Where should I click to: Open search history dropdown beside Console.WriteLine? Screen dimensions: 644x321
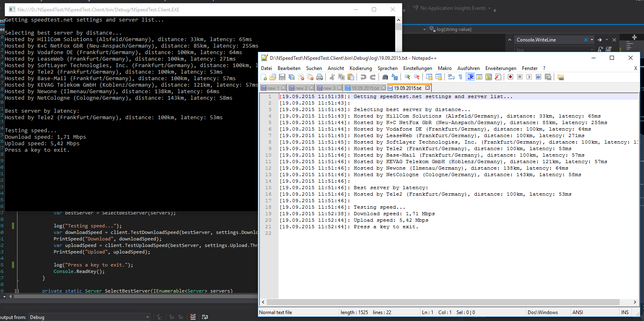pos(592,40)
